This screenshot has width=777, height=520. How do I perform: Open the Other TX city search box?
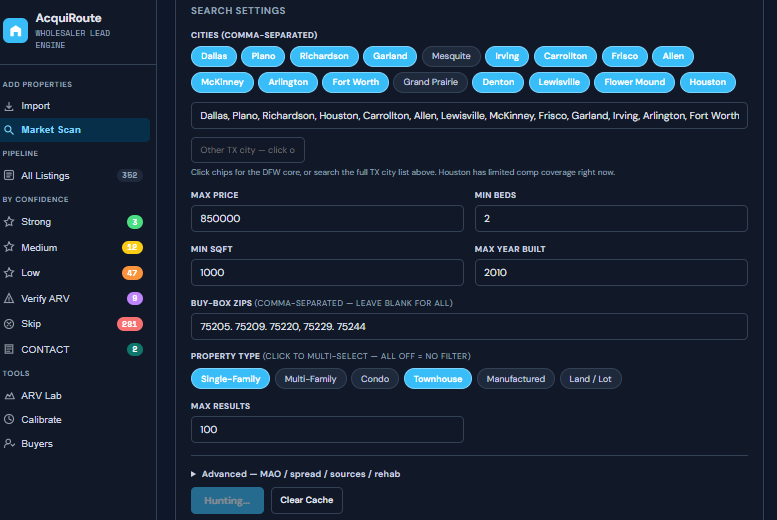pos(248,150)
